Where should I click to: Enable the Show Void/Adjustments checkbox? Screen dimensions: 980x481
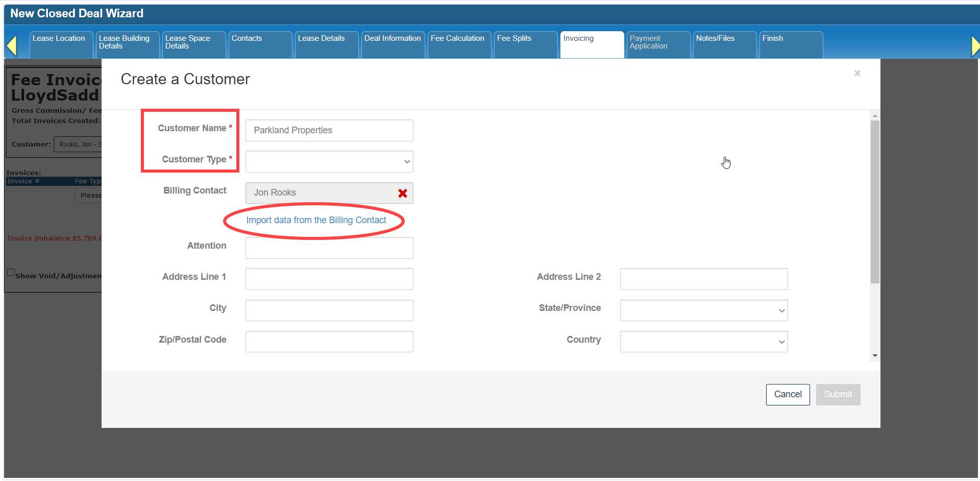point(11,273)
